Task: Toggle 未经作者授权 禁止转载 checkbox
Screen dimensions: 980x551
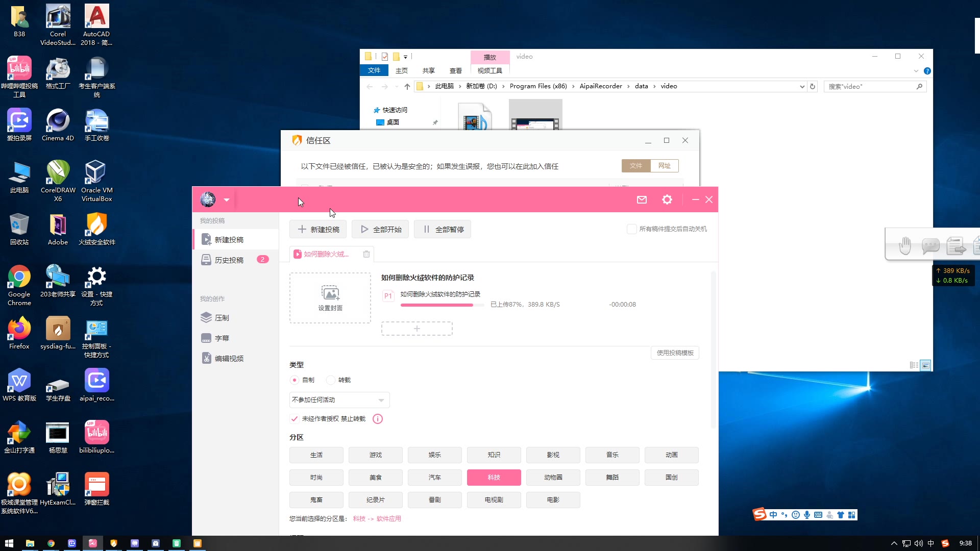Action: 294,418
